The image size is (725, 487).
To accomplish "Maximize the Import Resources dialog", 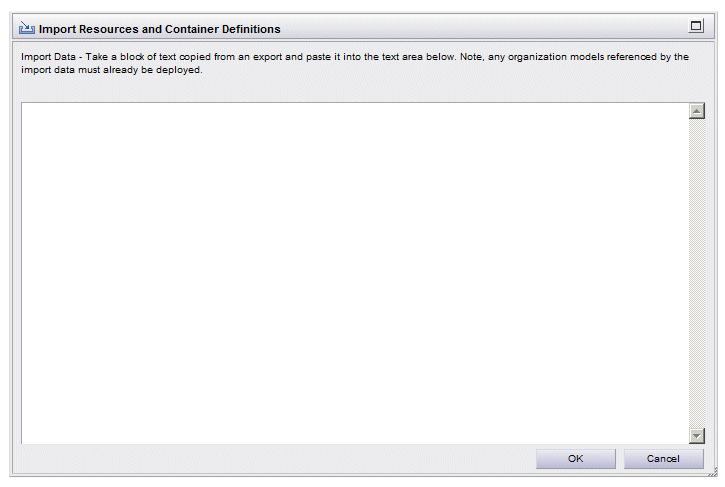I will (x=695, y=26).
